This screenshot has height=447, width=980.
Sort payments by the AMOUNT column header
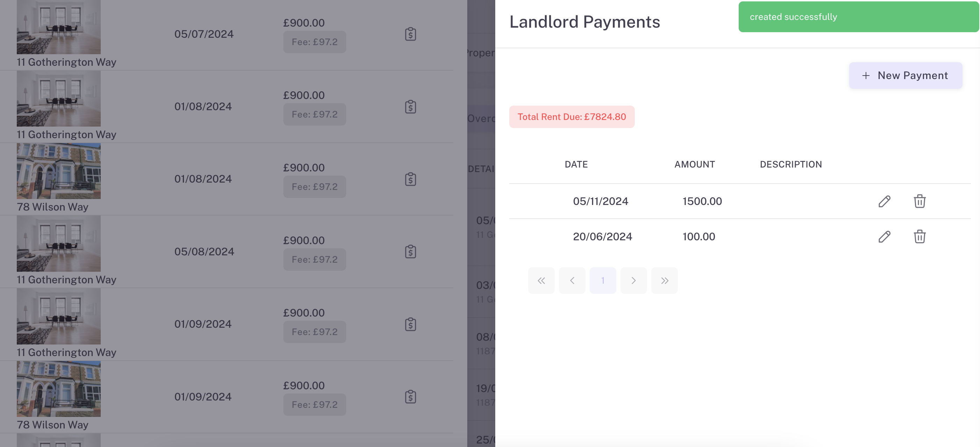tap(694, 164)
